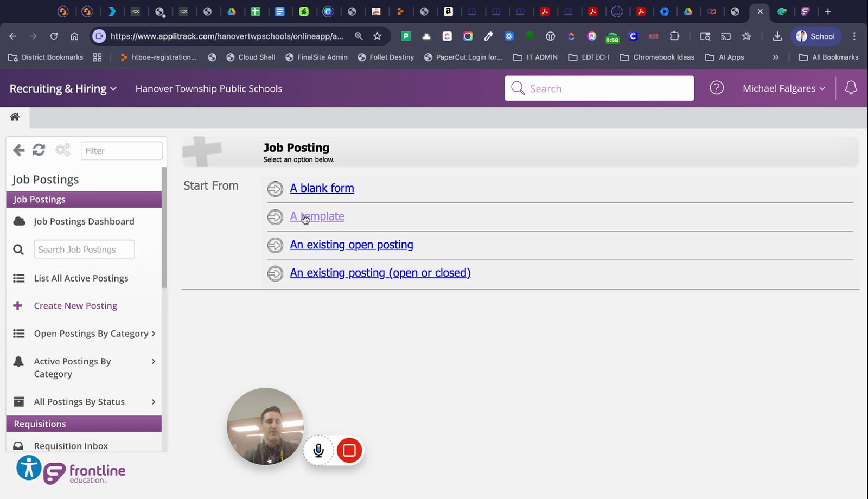This screenshot has width=868, height=499.
Task: Open the sidebar settings gears
Action: coord(63,150)
